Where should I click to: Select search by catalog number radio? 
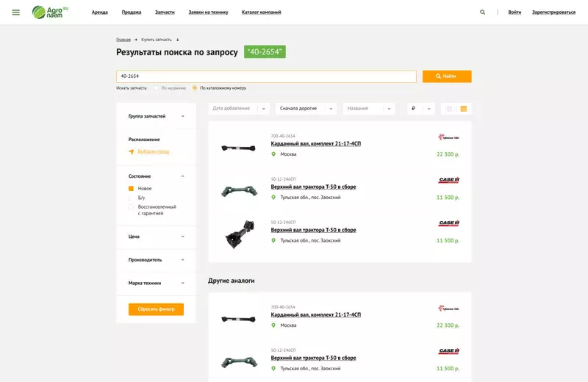(x=195, y=88)
